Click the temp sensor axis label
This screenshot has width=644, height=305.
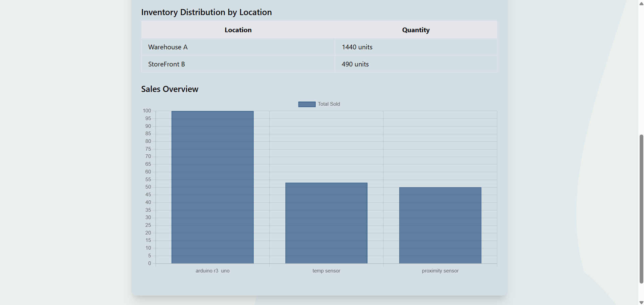point(326,271)
